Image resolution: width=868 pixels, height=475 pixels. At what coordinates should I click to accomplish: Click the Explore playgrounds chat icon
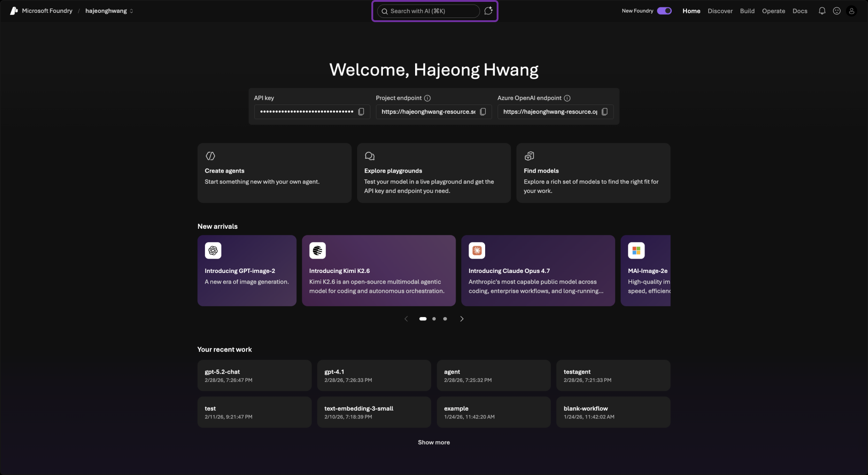(369, 156)
